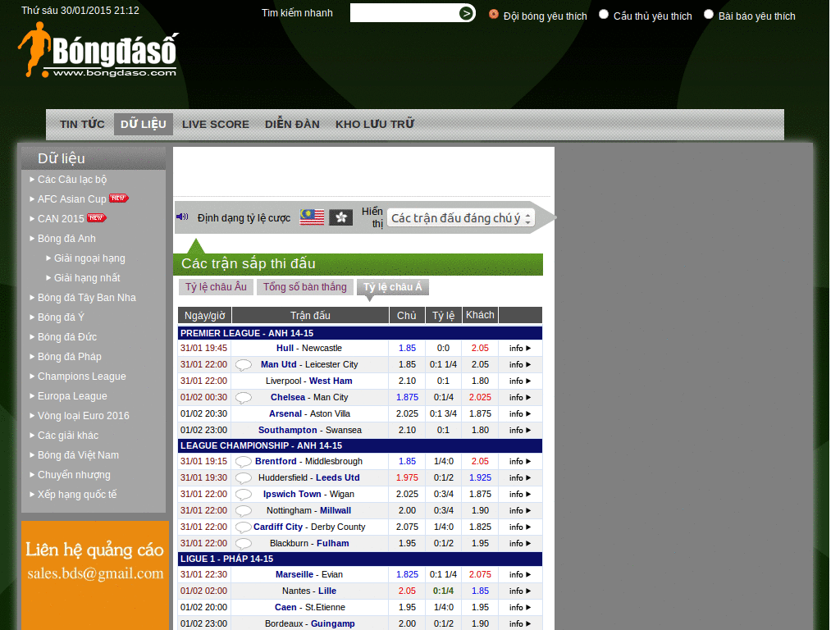Click the Liên hệ quảng cáo orange banner
840x630 pixels.
pyautogui.click(x=95, y=575)
